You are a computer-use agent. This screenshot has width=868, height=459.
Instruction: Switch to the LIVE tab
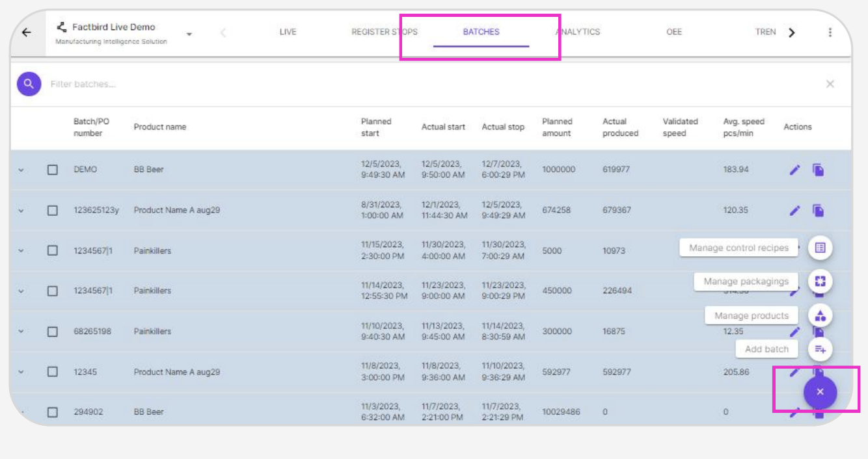point(288,32)
